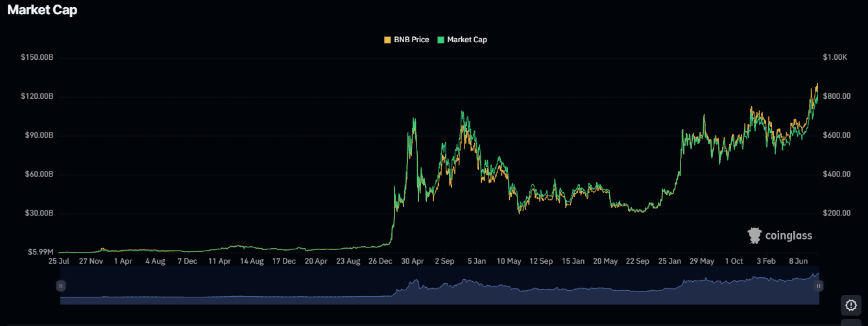Click the 25 Jul date axis label

[59, 261]
